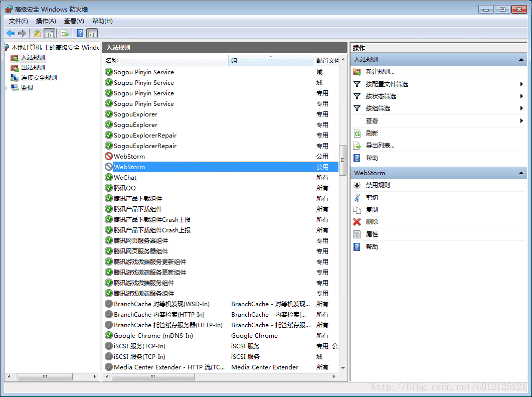Click the 新建规则 firewall icon
Image resolution: width=532 pixels, height=397 pixels.
point(357,72)
